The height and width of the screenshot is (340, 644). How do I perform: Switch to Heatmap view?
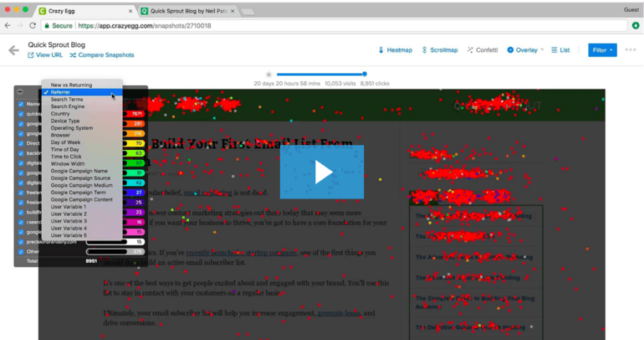click(396, 50)
